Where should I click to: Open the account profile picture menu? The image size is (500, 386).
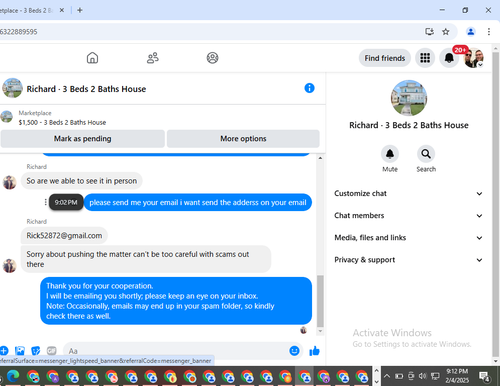[x=474, y=58]
